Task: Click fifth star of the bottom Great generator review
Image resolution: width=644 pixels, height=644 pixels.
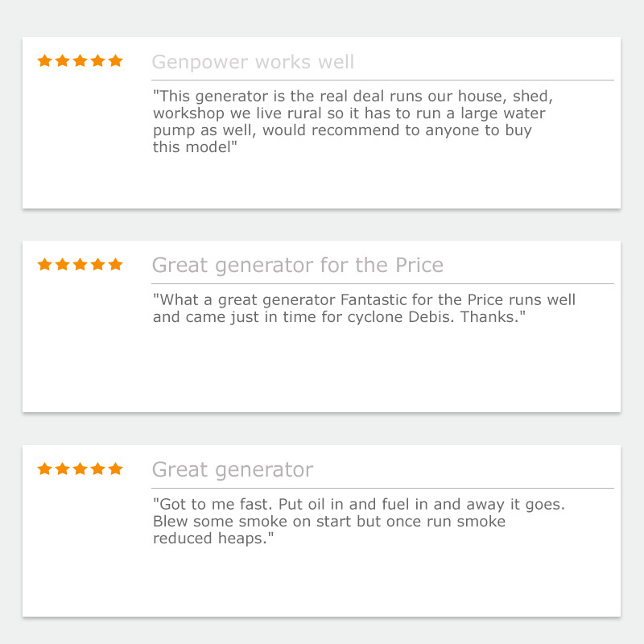Action: click(116, 469)
